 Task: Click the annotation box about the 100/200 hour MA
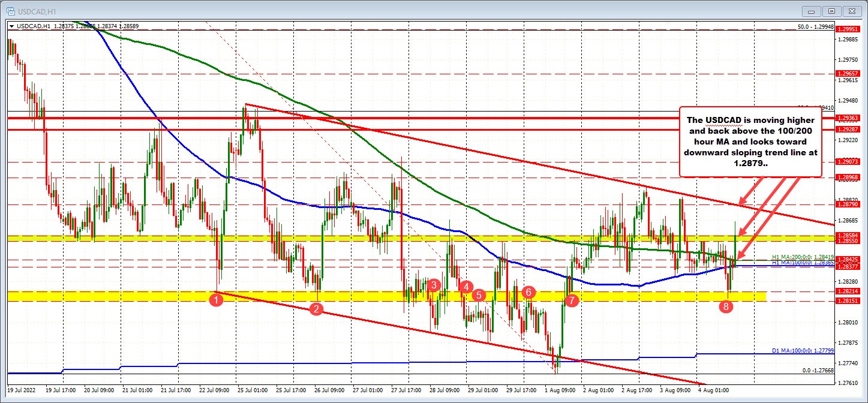point(750,142)
